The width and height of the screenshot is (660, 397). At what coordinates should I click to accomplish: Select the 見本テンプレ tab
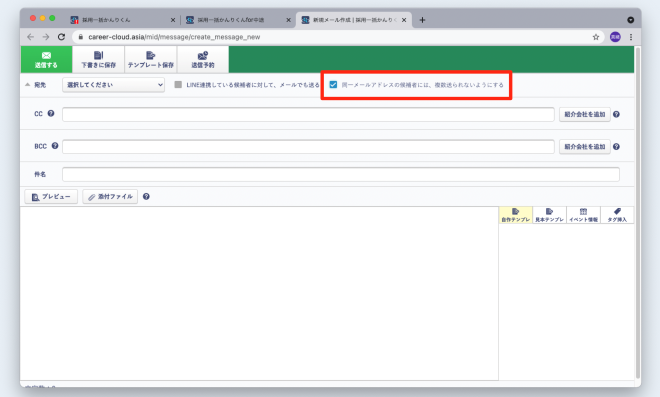pos(549,215)
